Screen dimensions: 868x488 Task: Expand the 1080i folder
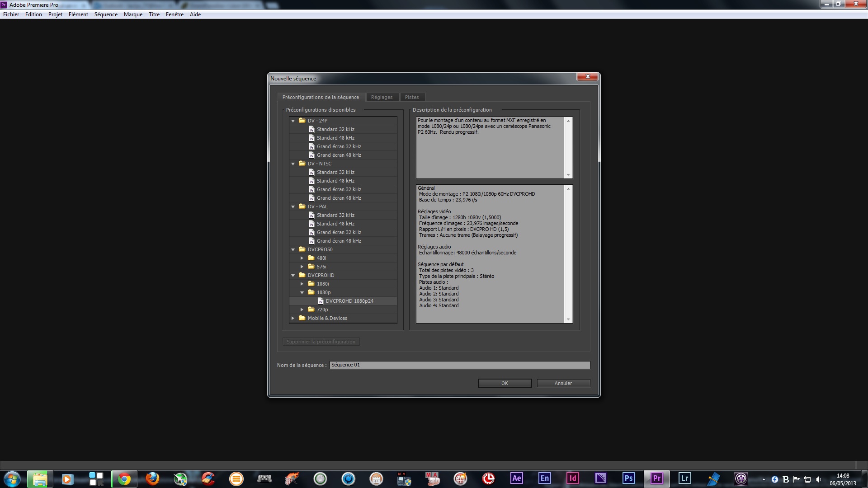(x=302, y=284)
